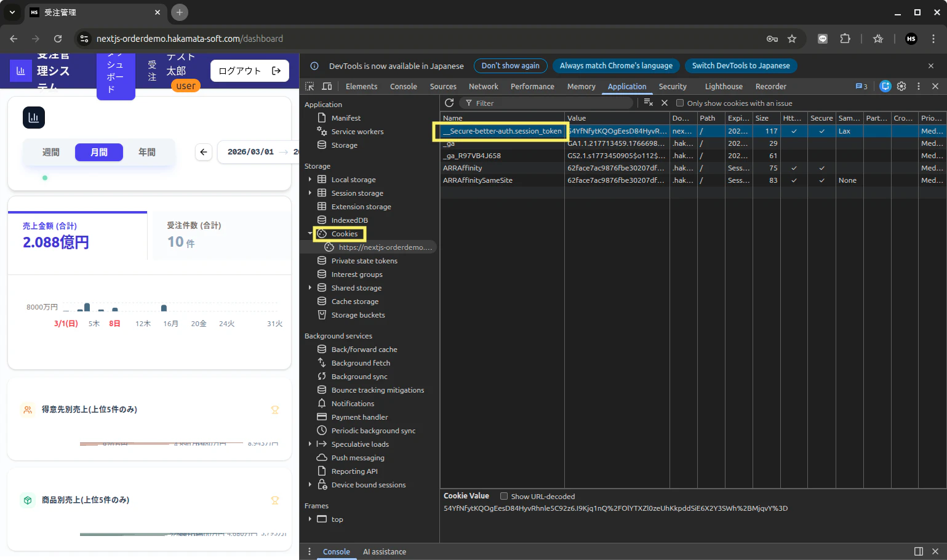Check the Show URL-decoded box
The height and width of the screenshot is (560, 947).
504,496
